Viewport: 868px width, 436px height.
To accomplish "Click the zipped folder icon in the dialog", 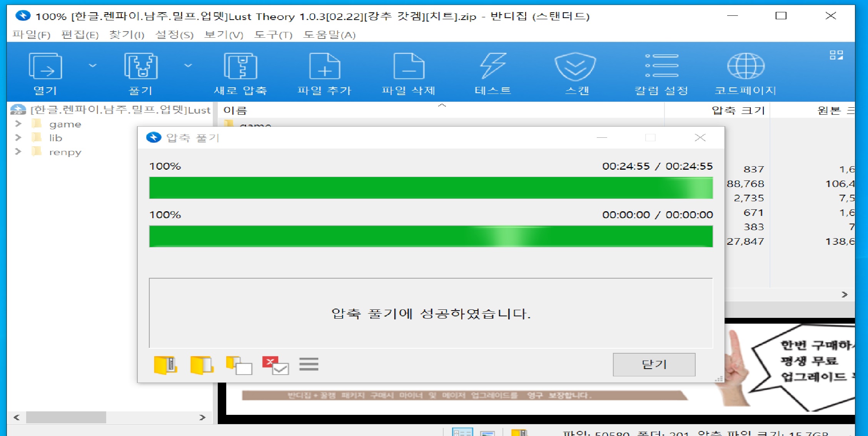I will point(165,365).
